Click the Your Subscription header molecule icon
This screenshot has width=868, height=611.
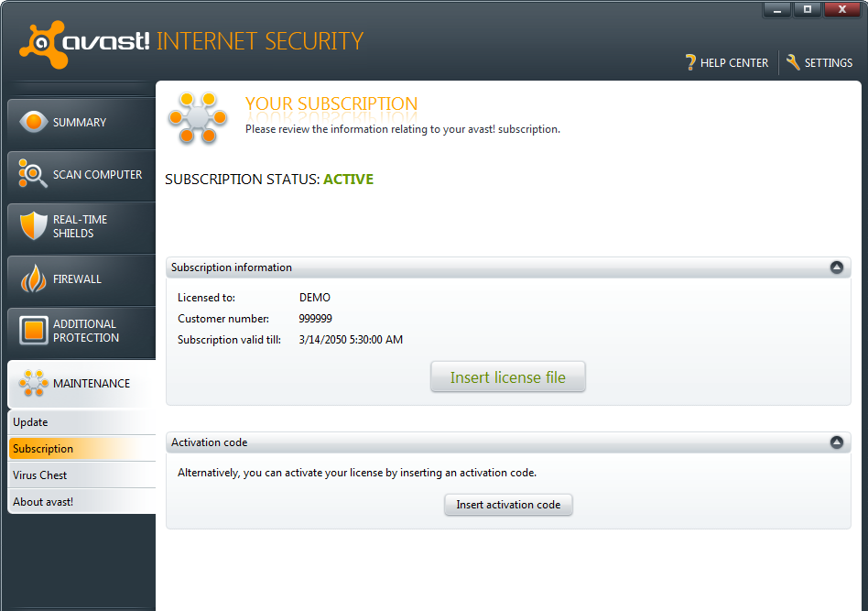click(198, 118)
